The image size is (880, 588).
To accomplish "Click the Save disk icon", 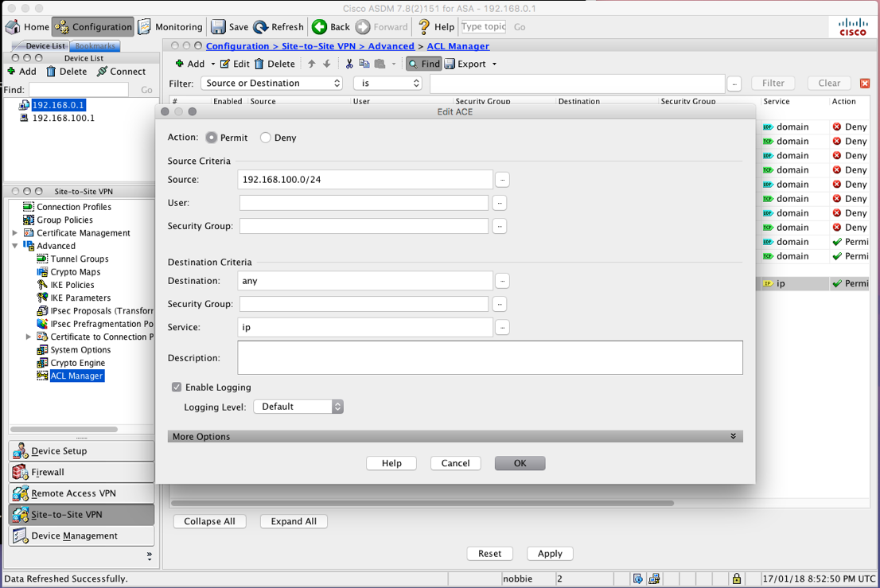I will click(x=218, y=27).
